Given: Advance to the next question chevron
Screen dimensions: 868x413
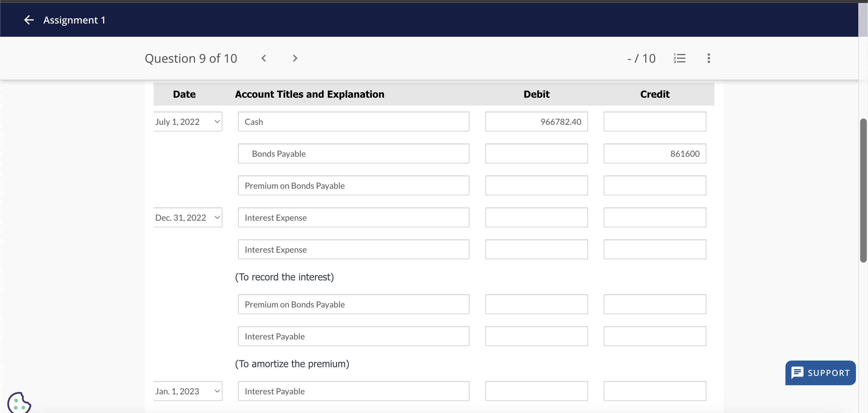Looking at the screenshot, I should point(295,58).
